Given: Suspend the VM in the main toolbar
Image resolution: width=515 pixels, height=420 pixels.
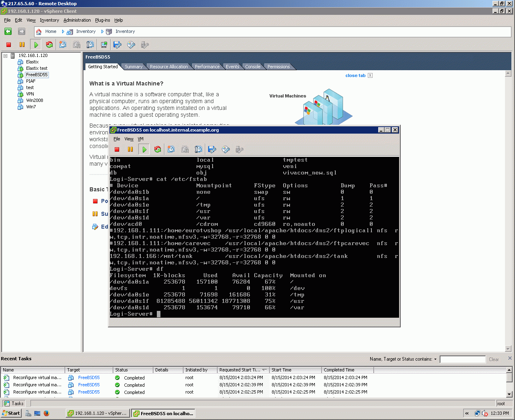Looking at the screenshot, I should pyautogui.click(x=22, y=45).
